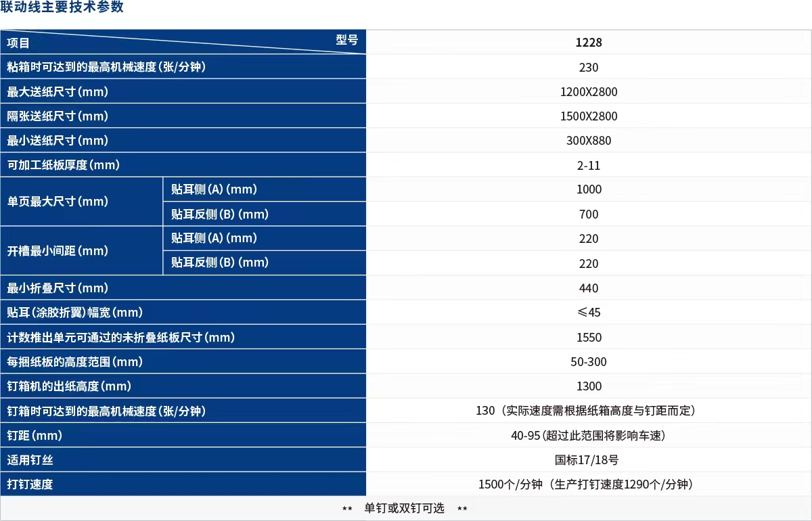Screen dimensions: 812x521
Task: Select the 1228 model column header
Action: tap(589, 42)
